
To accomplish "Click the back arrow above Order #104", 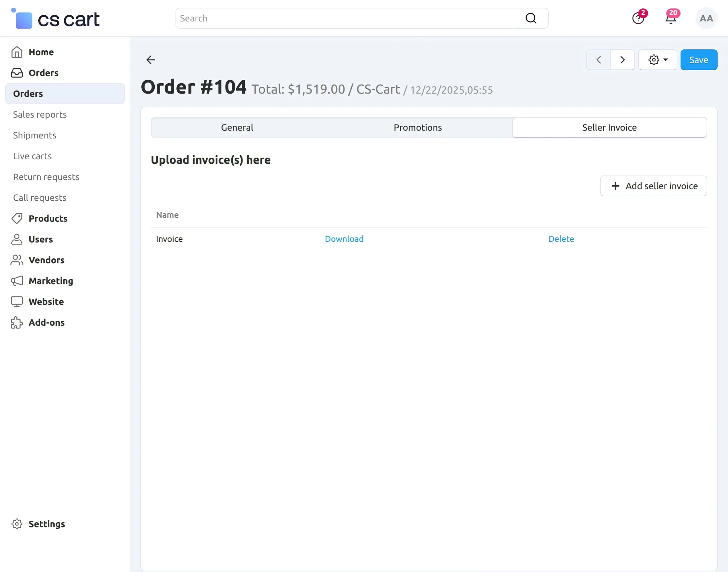I will point(150,59).
